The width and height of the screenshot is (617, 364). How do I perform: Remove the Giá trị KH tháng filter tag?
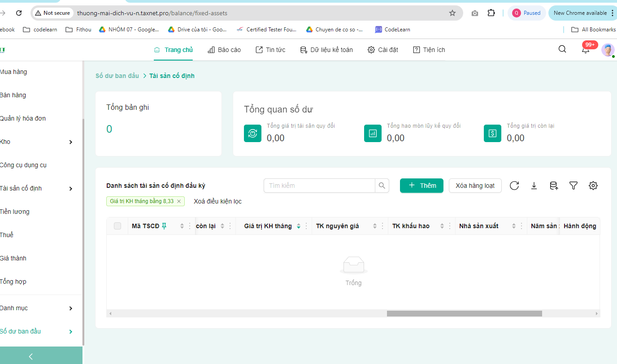point(179,201)
